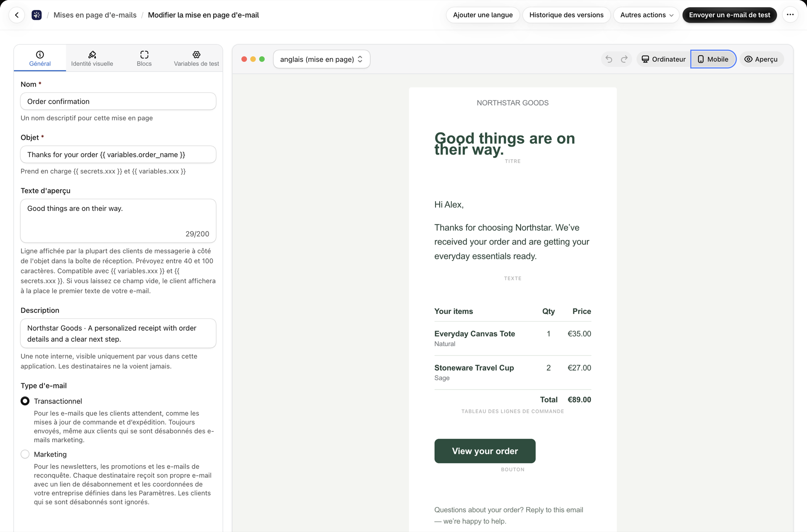This screenshot has width=807, height=532.
Task: Select the 'Hi Alex,' text block
Action: 449,205
